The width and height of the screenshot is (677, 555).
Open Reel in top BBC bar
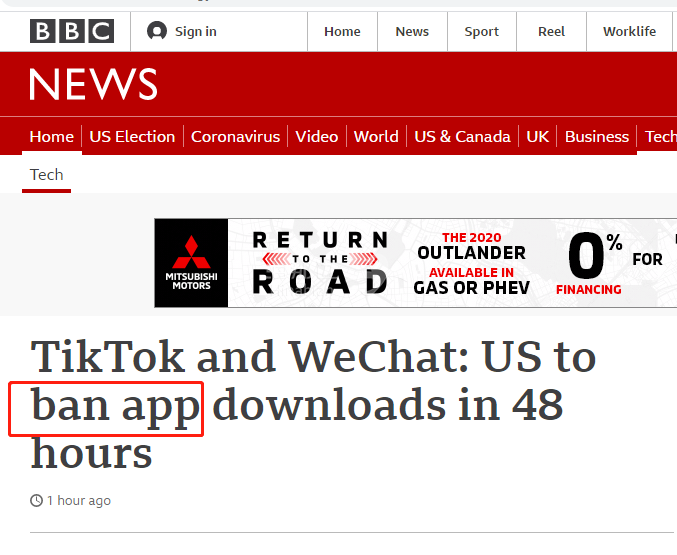pyautogui.click(x=551, y=32)
